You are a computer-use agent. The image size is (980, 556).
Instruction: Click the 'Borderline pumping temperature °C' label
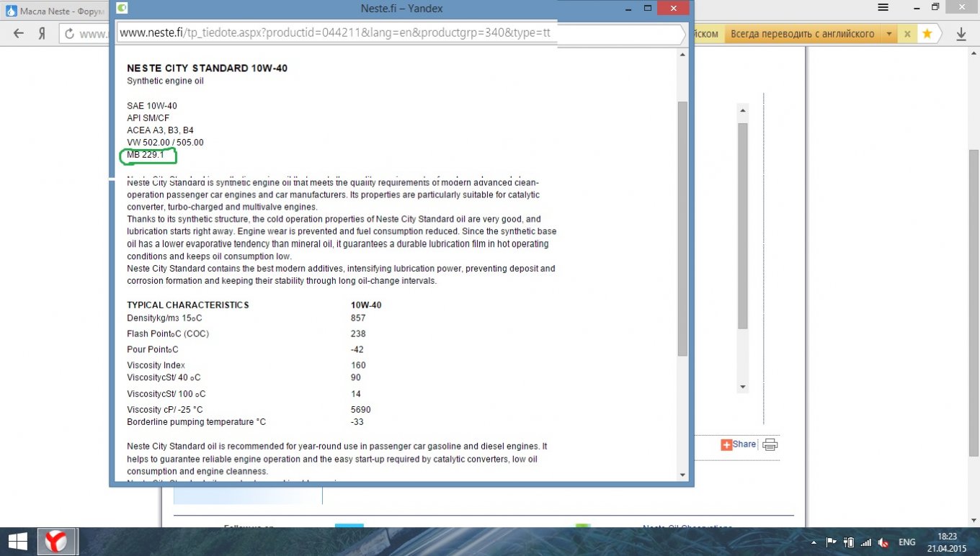[x=197, y=422]
